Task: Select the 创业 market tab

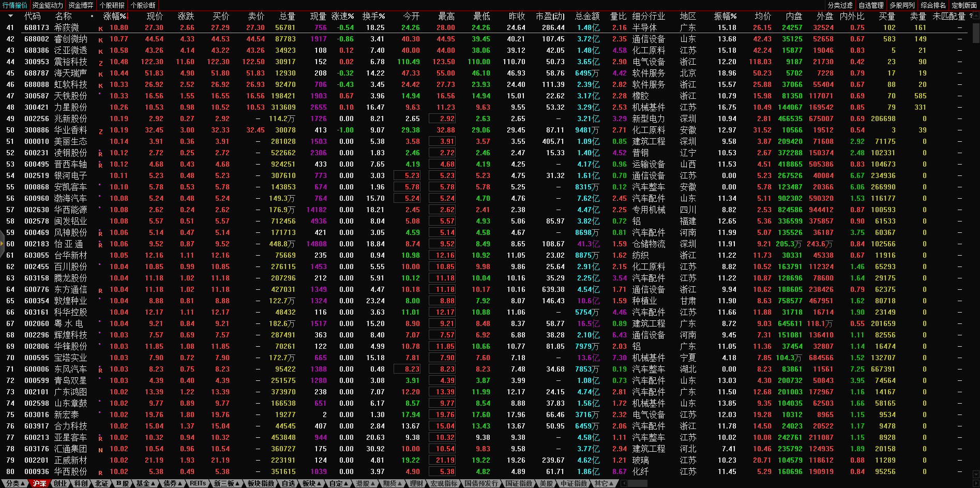Action: pos(60,483)
